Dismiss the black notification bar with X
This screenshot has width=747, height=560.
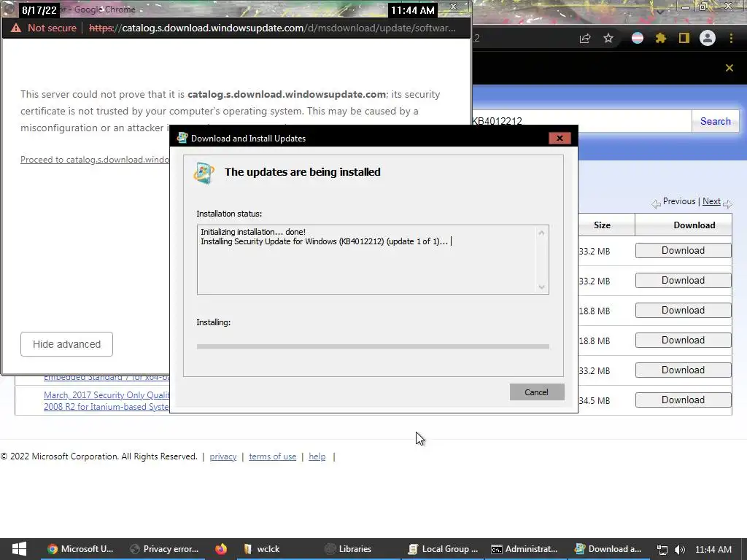pyautogui.click(x=729, y=68)
